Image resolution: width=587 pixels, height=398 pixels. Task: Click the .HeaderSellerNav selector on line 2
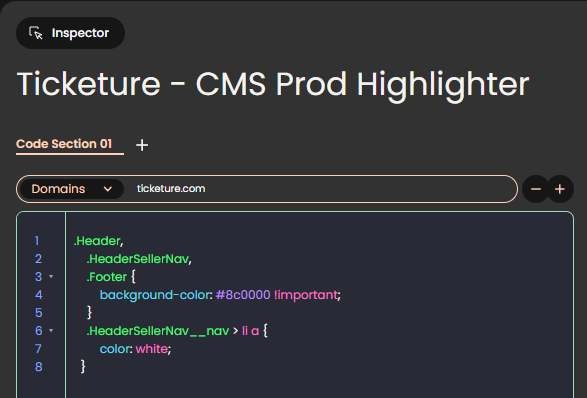(137, 259)
